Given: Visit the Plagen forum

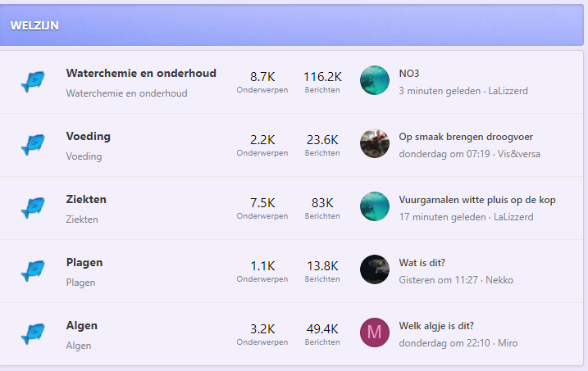Looking at the screenshot, I should pyautogui.click(x=84, y=263).
